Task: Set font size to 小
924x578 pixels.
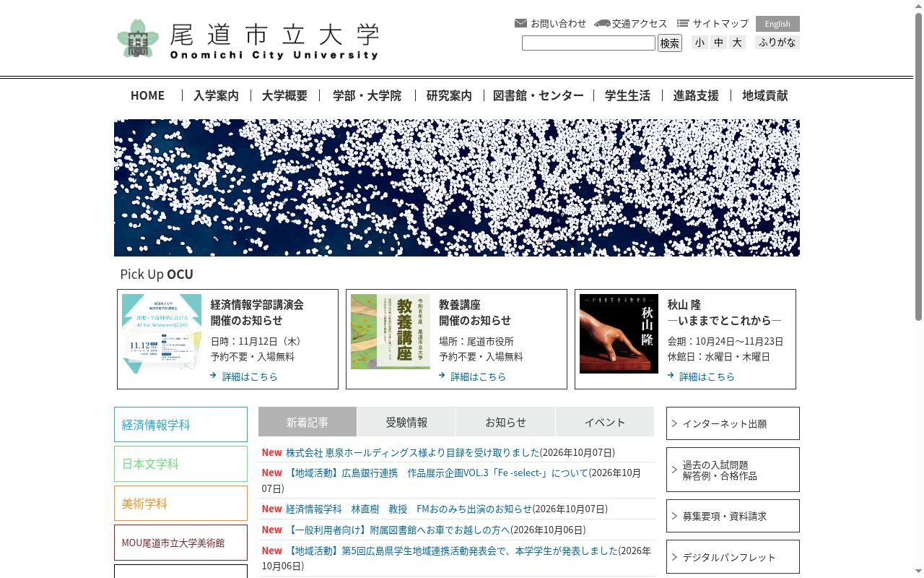Action: point(699,43)
